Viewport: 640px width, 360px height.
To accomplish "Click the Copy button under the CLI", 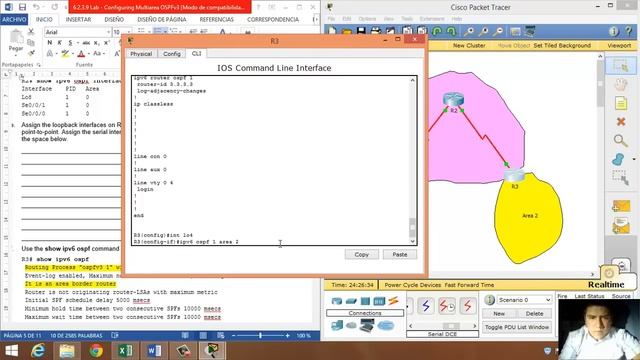I will (x=361, y=254).
